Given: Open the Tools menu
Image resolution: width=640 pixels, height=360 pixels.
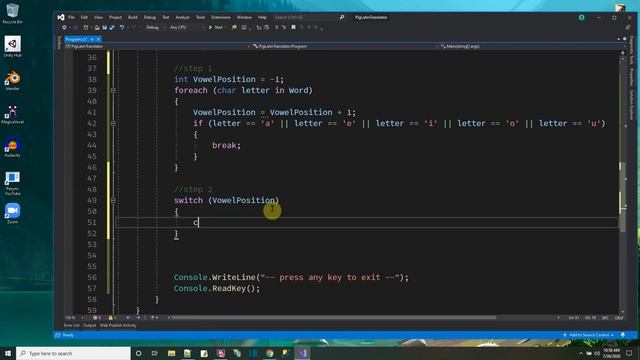Looking at the screenshot, I should point(200,17).
